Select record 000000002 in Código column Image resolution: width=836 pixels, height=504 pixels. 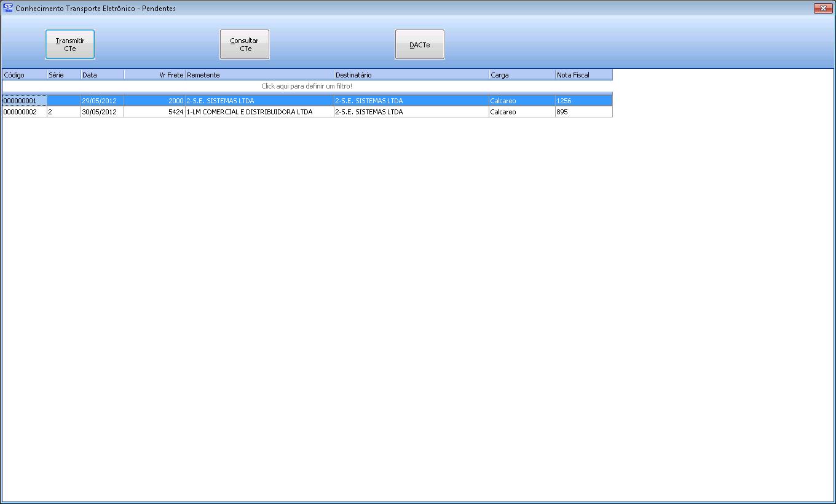point(24,112)
